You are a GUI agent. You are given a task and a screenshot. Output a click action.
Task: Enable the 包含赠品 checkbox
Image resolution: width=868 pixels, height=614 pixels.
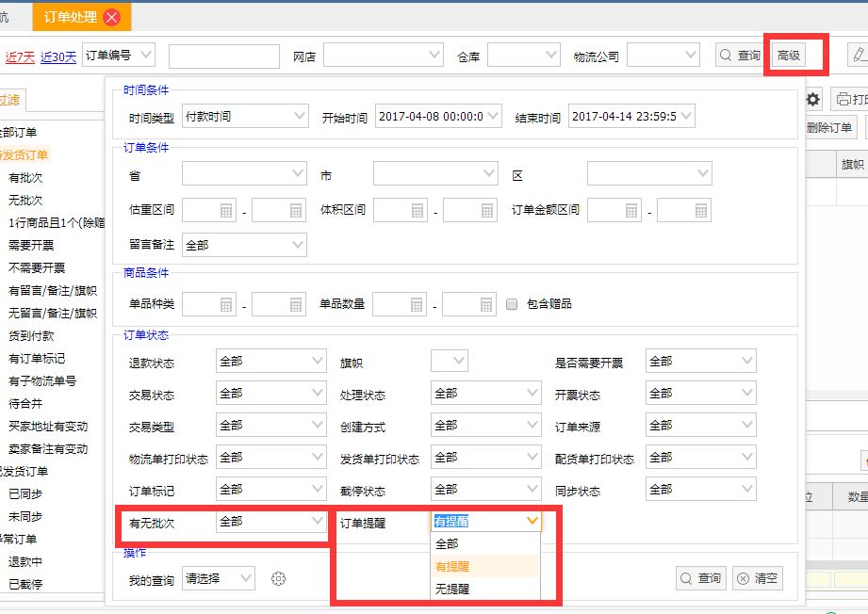click(x=512, y=304)
